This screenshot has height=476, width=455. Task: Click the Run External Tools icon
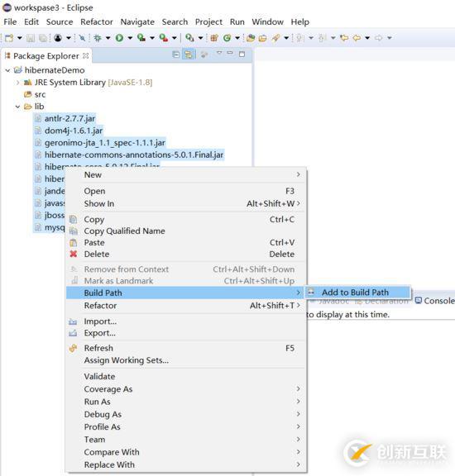[164, 38]
